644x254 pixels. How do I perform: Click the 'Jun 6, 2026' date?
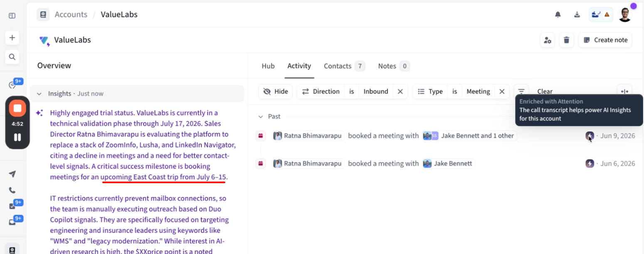point(618,164)
